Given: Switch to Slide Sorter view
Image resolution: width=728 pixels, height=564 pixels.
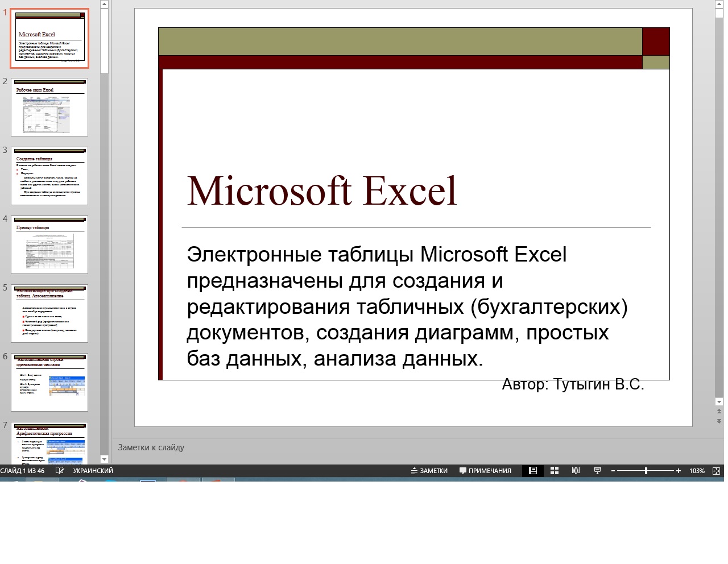Looking at the screenshot, I should (x=555, y=471).
